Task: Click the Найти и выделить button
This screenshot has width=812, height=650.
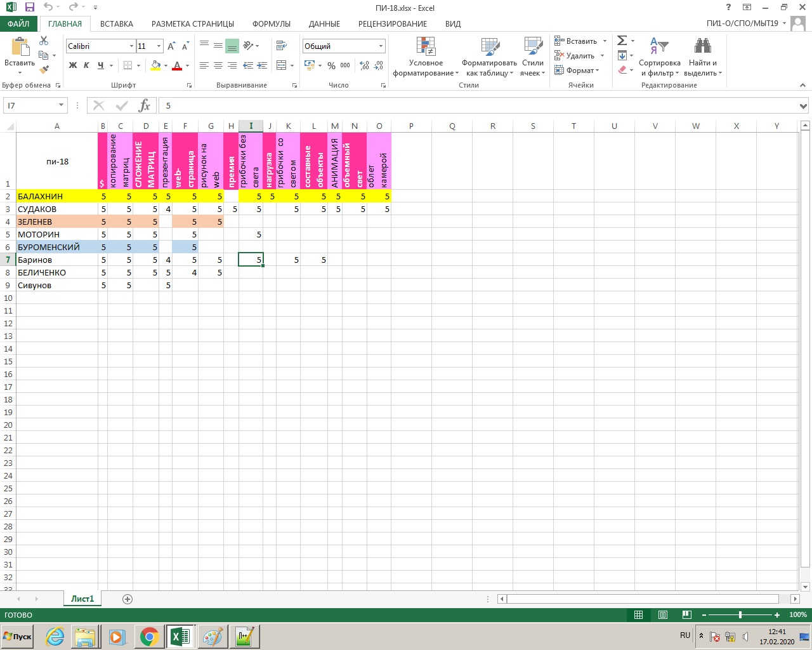Action: coord(702,57)
